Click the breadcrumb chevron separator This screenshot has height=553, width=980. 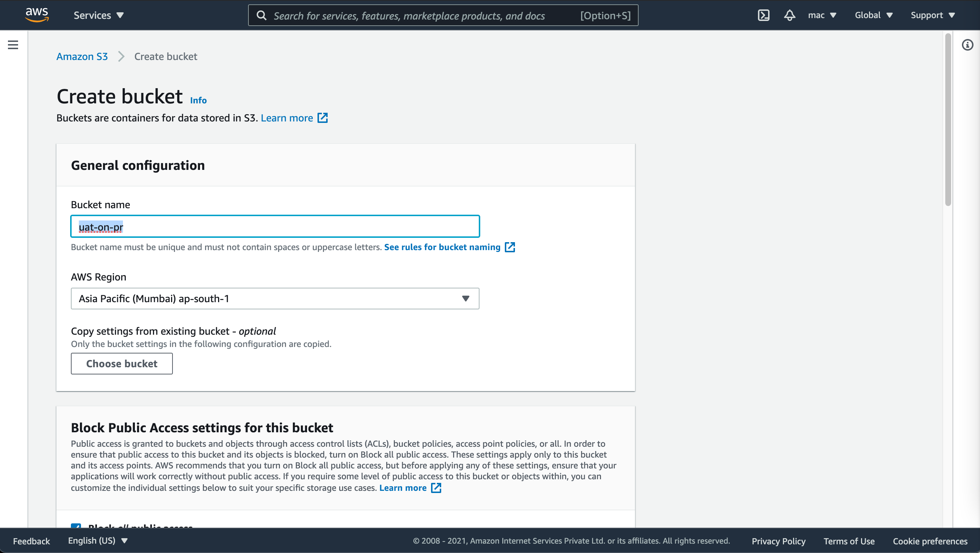pyautogui.click(x=121, y=56)
